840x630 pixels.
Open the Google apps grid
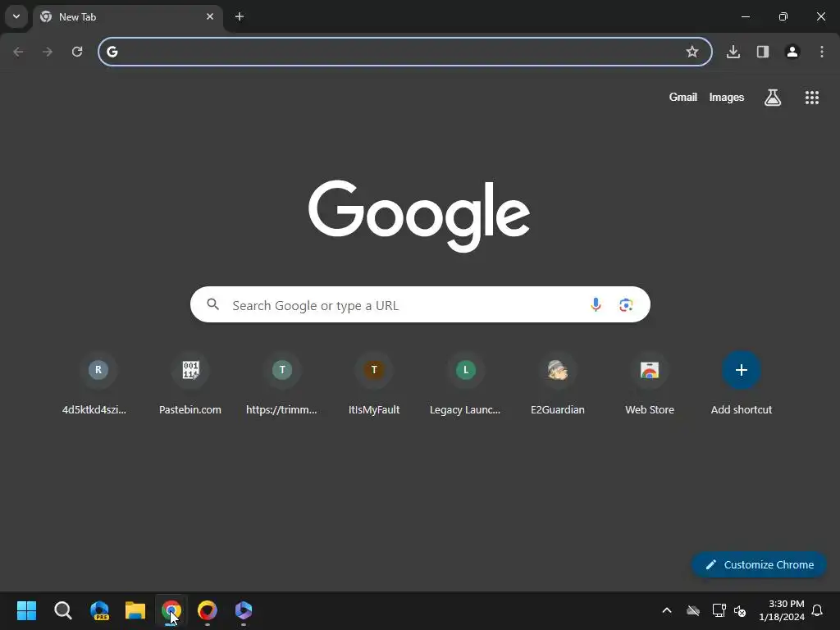812,98
